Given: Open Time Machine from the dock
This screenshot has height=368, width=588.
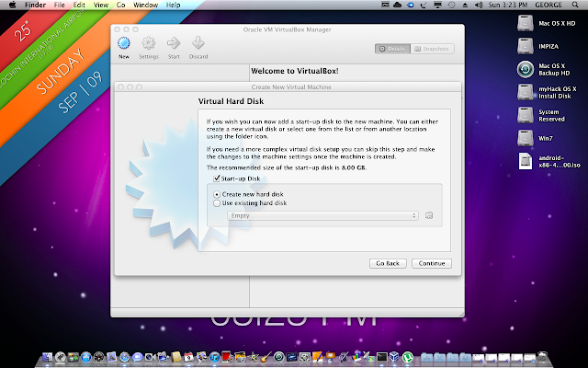Looking at the screenshot, I should (279, 357).
